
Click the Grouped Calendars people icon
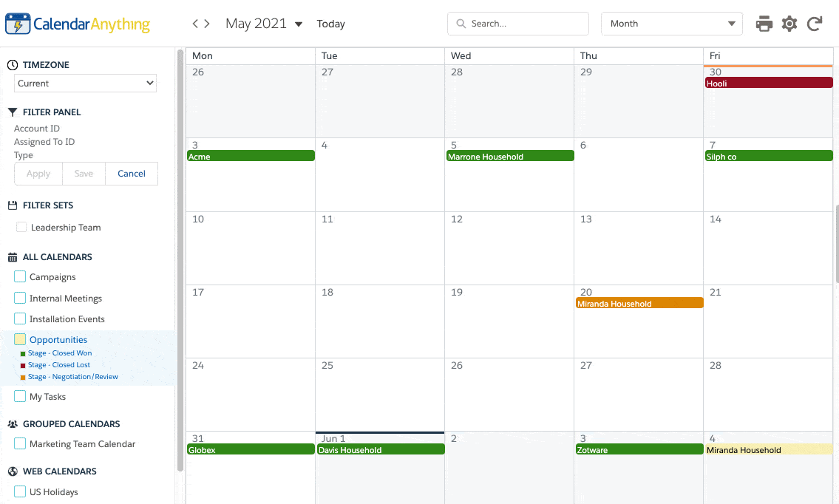point(11,423)
